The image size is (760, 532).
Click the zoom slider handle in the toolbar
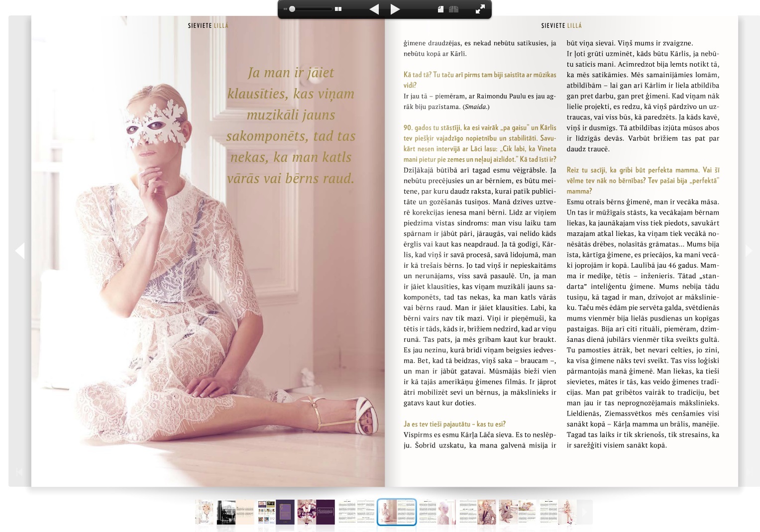[292, 9]
